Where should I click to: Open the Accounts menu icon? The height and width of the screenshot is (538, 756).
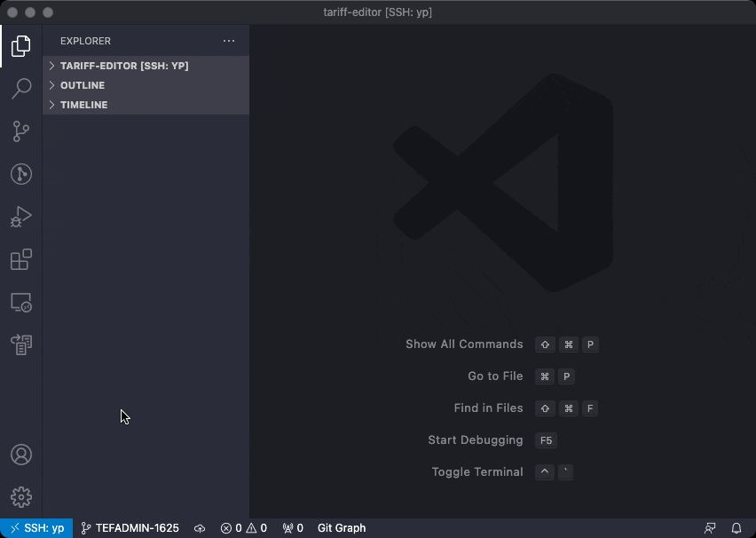tap(21, 455)
